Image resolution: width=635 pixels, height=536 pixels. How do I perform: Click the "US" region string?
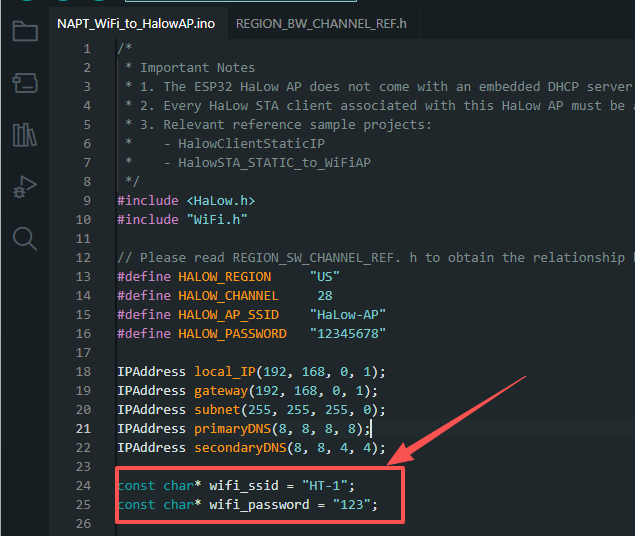pyautogui.click(x=325, y=277)
